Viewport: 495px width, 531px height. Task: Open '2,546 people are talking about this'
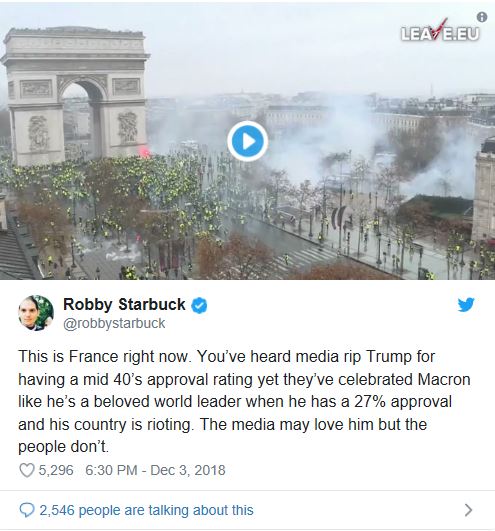point(146,510)
